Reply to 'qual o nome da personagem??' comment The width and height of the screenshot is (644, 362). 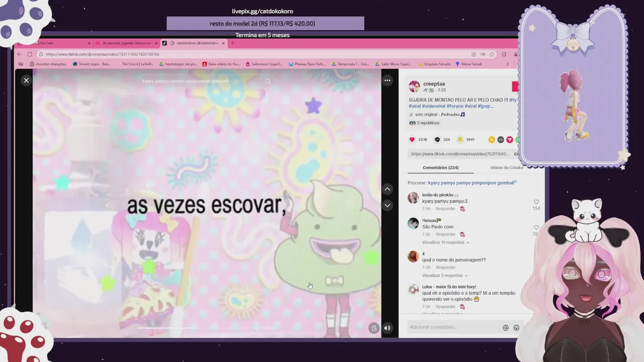coord(445,267)
